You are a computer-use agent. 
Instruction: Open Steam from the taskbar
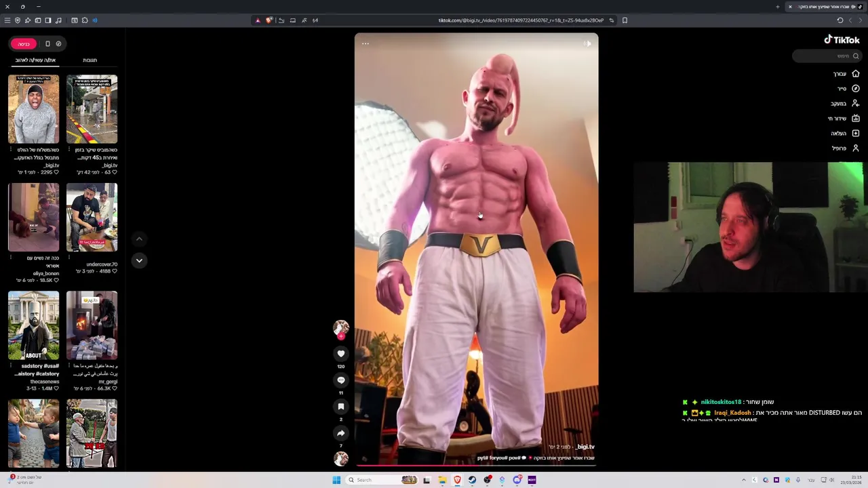click(472, 480)
